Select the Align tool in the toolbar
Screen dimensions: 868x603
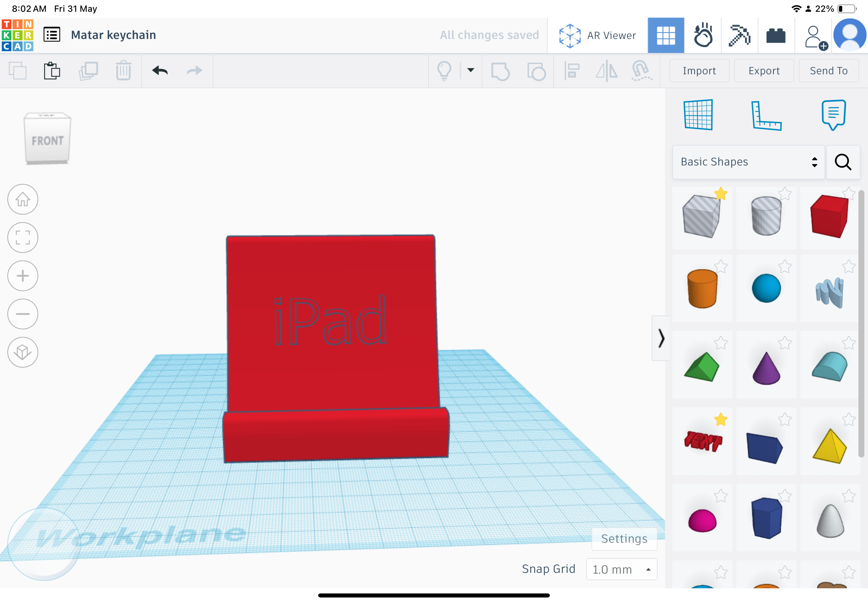tap(572, 71)
